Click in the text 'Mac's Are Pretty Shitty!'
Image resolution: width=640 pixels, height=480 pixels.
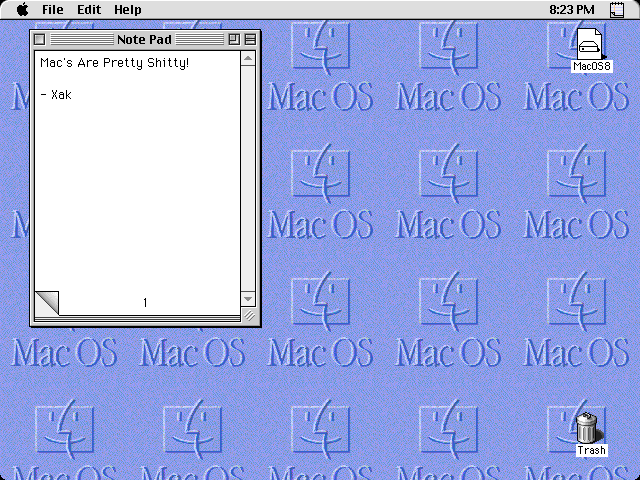(114, 63)
